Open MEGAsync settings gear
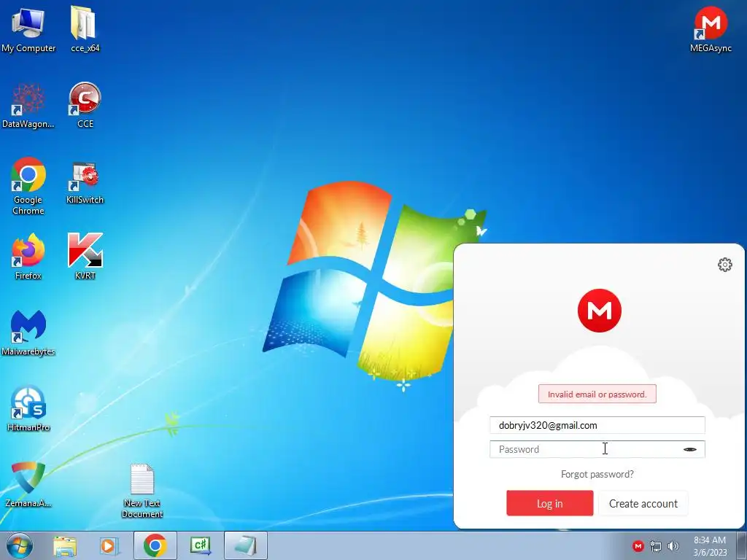Screen dimensions: 747x560 tap(724, 265)
